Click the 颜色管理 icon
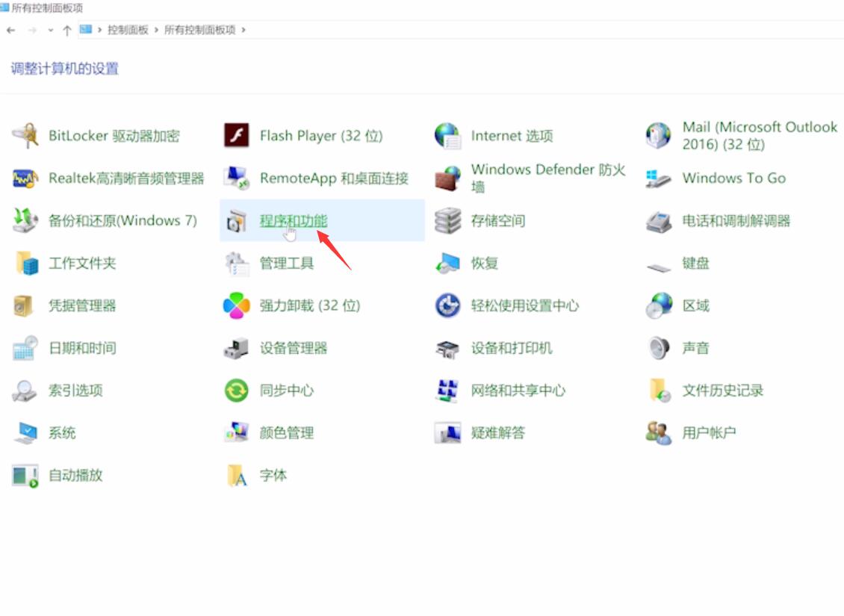This screenshot has height=616, width=844. coord(236,433)
